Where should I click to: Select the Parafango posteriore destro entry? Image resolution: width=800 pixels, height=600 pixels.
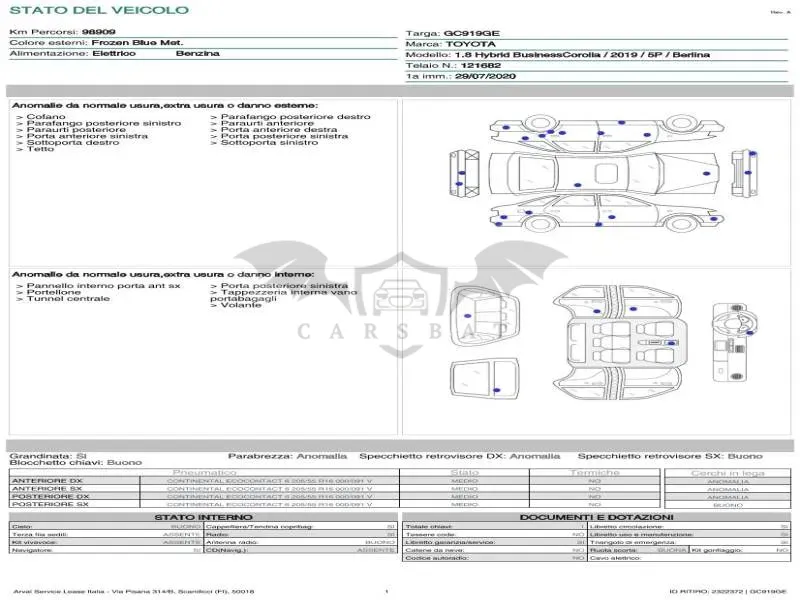click(x=295, y=117)
